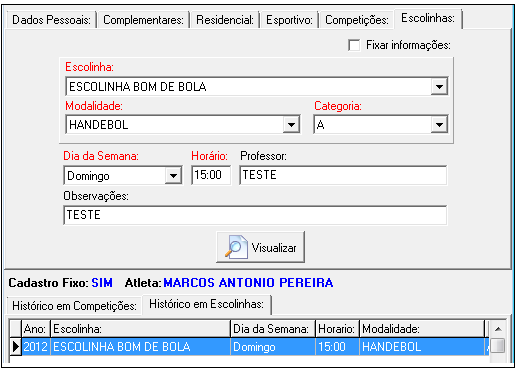Click the Escolinha combo box showing ESCOLINHA BOM DE BOLA
The height and width of the screenshot is (370, 518).
pos(257,87)
